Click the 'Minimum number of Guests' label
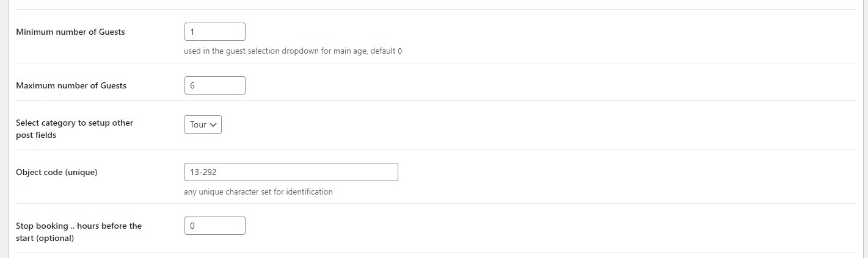Image resolution: width=868 pixels, height=258 pixels. 70,32
